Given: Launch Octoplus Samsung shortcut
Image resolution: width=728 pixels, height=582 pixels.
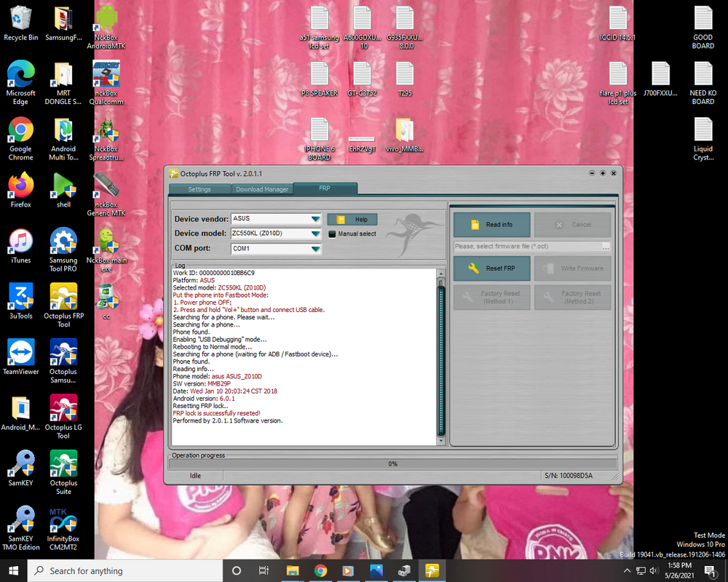Looking at the screenshot, I should (x=63, y=361).
